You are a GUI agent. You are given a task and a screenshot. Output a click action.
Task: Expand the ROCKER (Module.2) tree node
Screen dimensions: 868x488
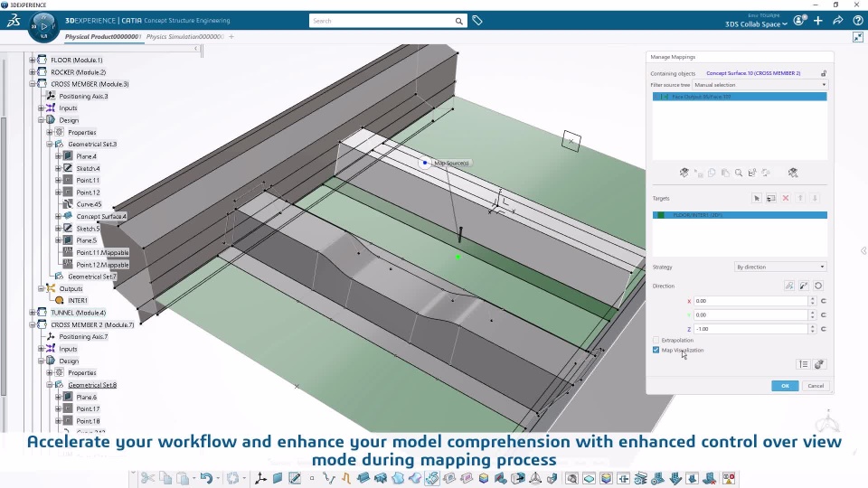pos(33,72)
